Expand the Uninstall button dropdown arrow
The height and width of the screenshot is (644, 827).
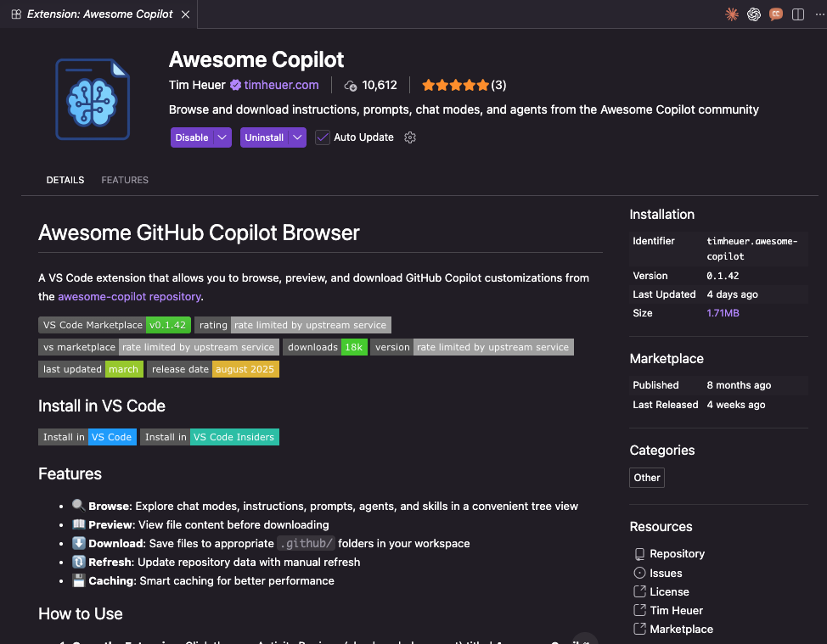[297, 137]
